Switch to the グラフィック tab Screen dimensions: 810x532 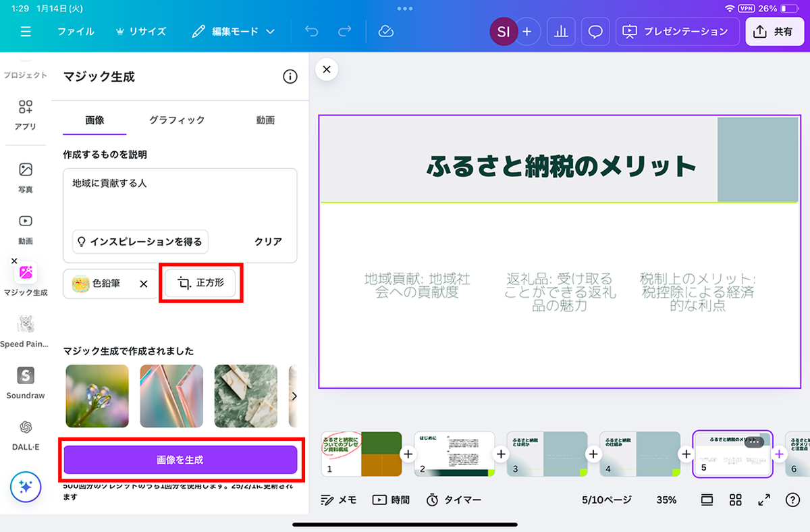[177, 120]
